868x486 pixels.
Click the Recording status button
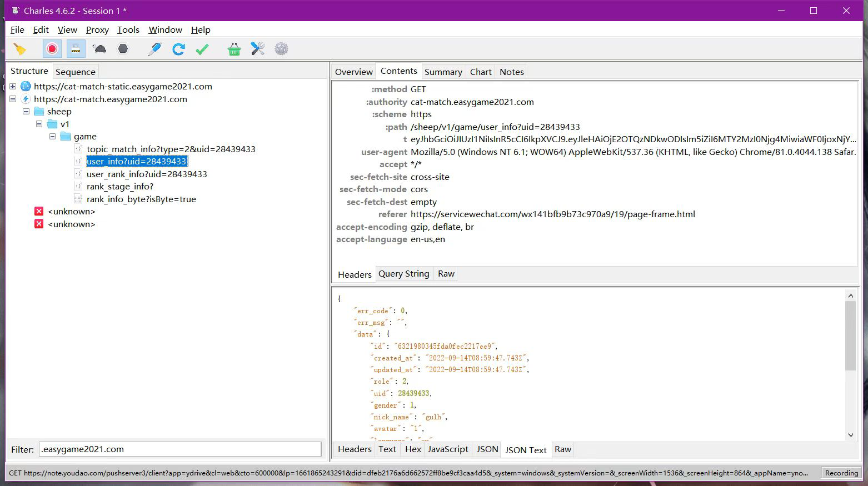[841, 473]
